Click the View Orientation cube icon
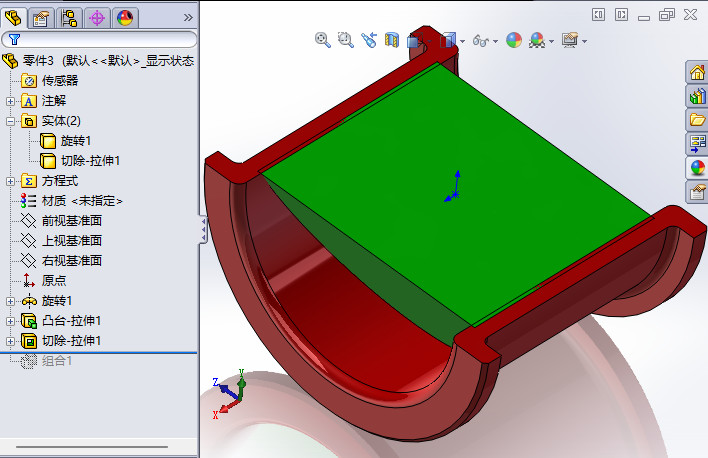 (x=415, y=41)
